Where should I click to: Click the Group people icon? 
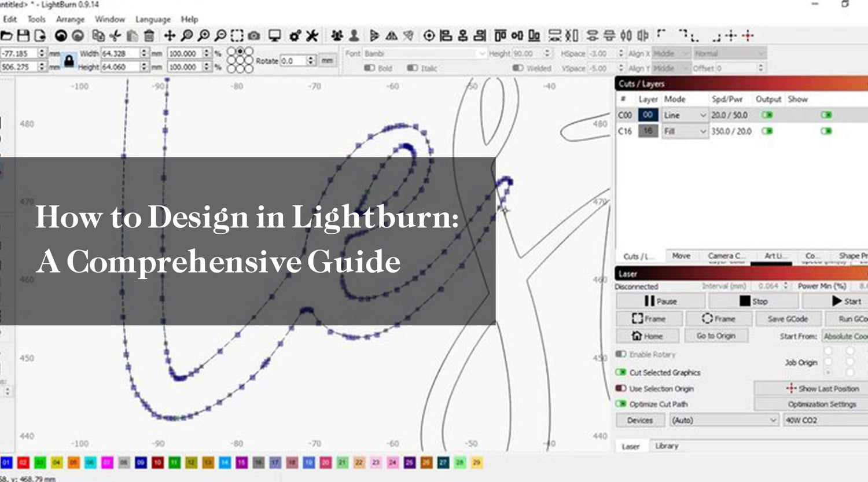tap(337, 36)
